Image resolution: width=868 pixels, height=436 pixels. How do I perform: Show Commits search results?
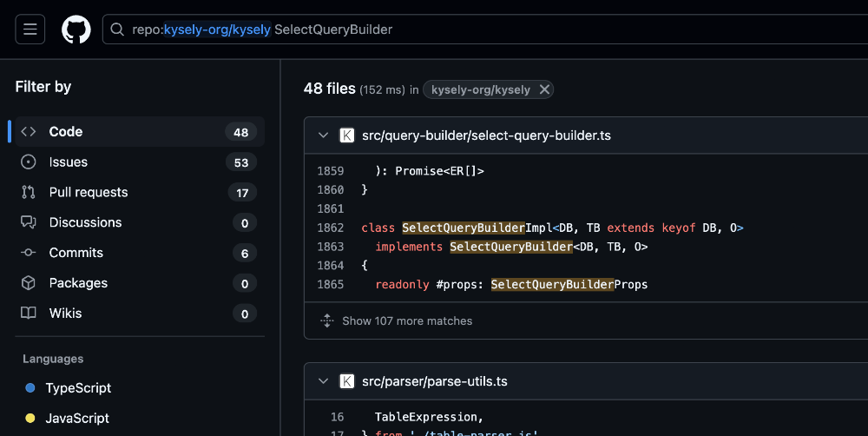click(76, 253)
